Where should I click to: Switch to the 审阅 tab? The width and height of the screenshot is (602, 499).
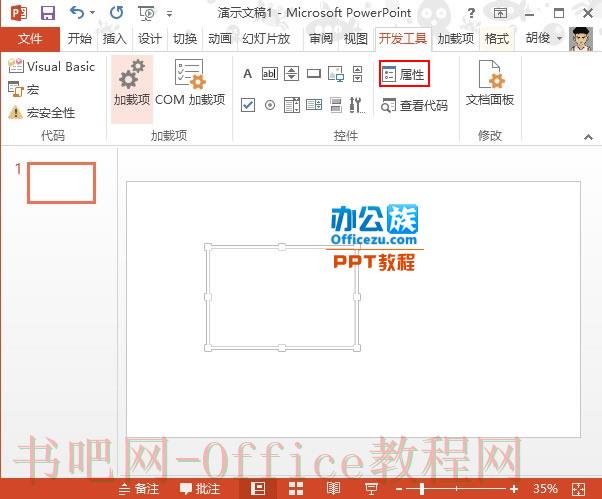pyautogui.click(x=321, y=39)
